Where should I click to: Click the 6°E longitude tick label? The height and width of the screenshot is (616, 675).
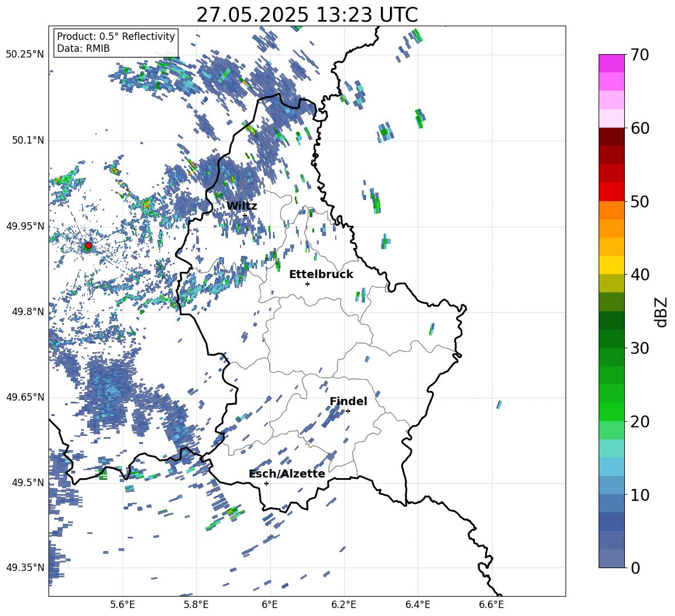[270, 605]
